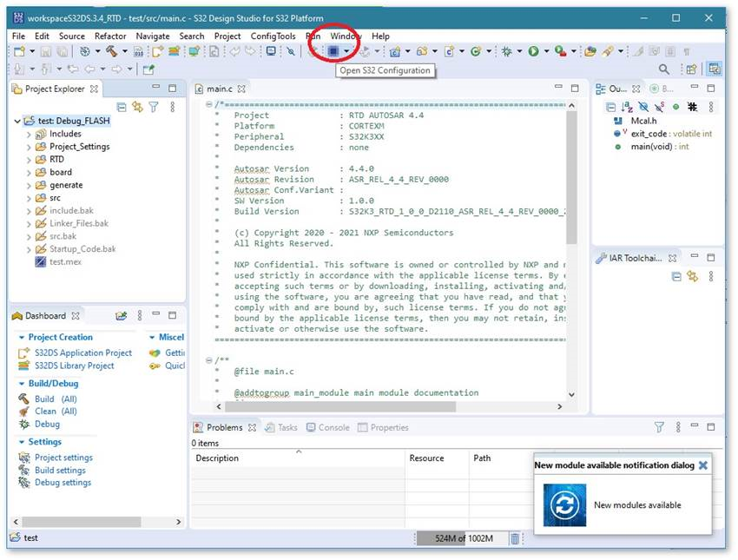Click the Clean (All) dashboard link
Image resolution: width=738 pixels, height=560 pixels.
click(x=56, y=412)
